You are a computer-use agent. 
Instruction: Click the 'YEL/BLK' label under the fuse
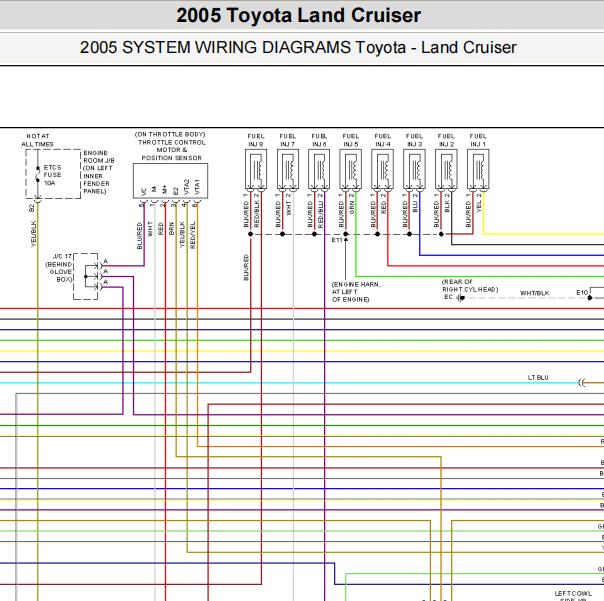point(33,233)
